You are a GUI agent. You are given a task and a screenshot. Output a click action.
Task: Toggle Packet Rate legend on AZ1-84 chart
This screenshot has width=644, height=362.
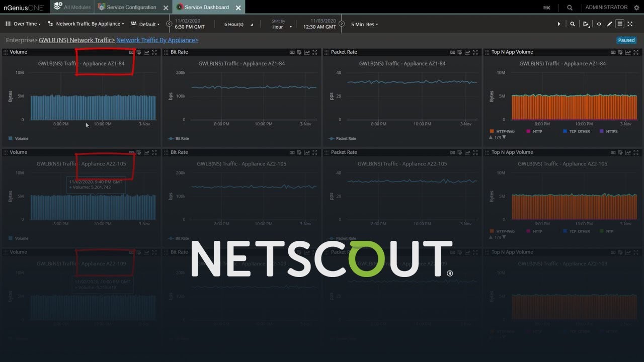coord(342,138)
